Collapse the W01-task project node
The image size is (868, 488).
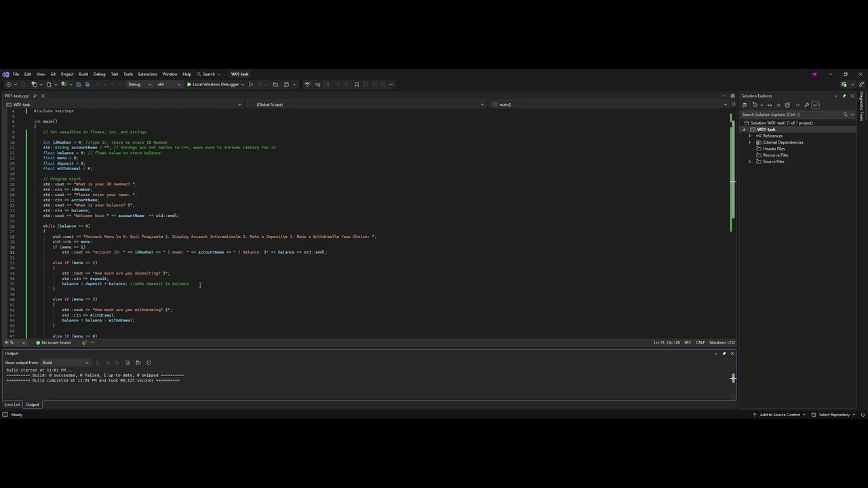pos(745,129)
